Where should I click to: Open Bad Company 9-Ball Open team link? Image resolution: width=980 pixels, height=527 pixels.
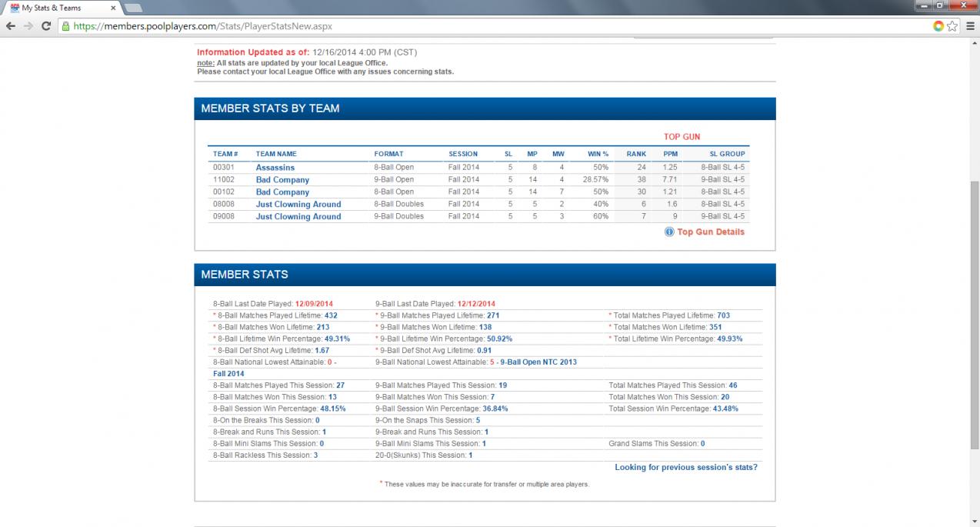coord(282,179)
